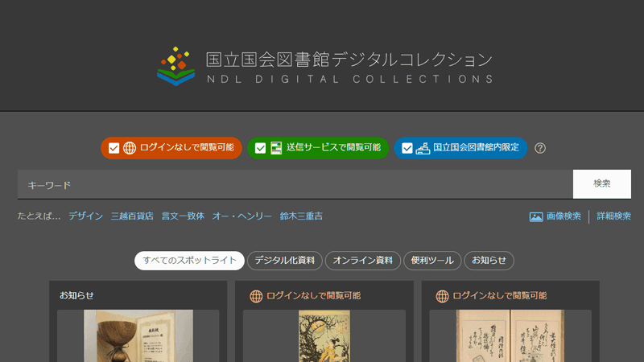Open the old manuscript thumbnail on the right card
Screen dimensions: 644x362
[x=510, y=335]
